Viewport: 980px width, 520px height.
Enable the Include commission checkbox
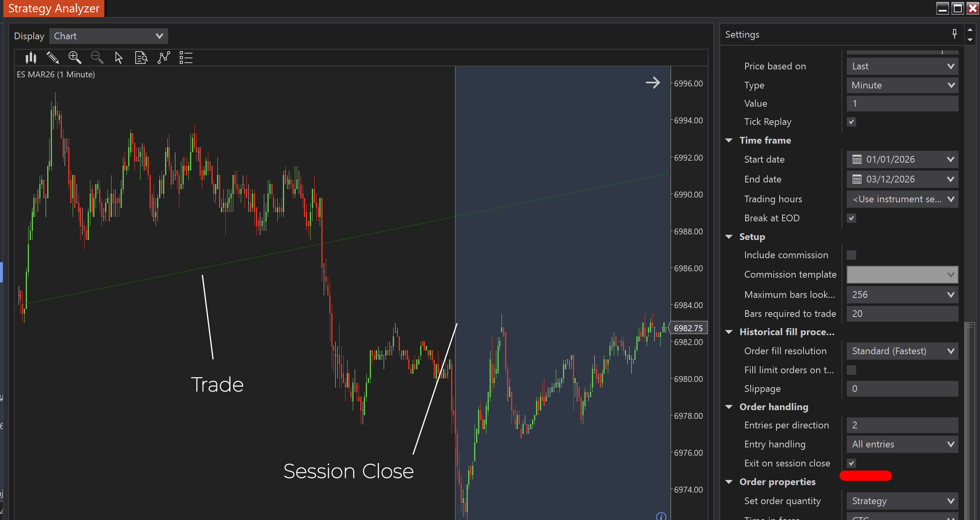coord(851,255)
